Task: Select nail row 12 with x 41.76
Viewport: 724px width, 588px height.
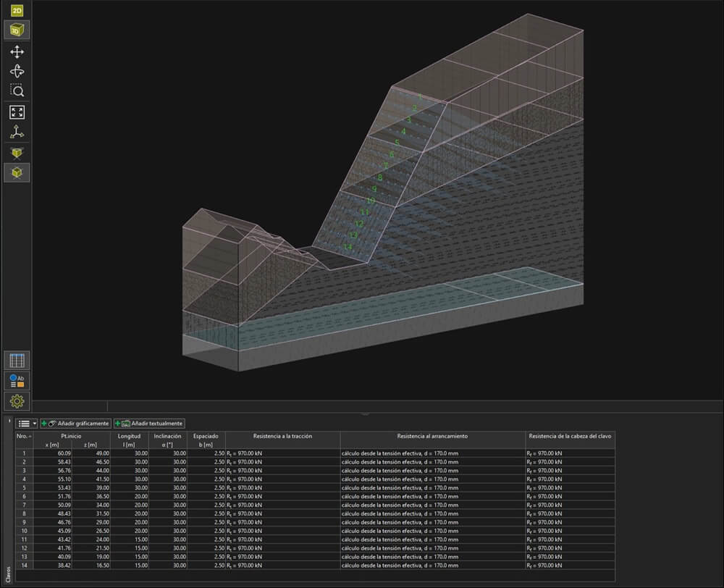Action: [x=315, y=548]
